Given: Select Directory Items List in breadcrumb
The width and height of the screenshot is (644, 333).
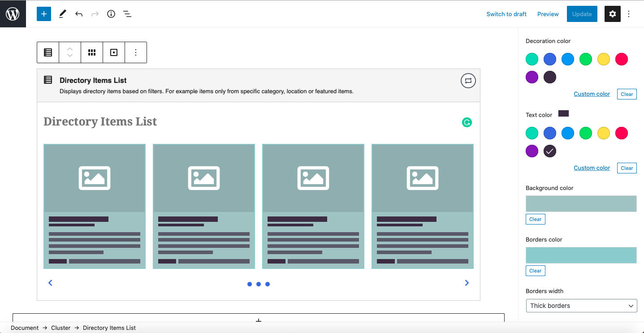Looking at the screenshot, I should (x=109, y=328).
